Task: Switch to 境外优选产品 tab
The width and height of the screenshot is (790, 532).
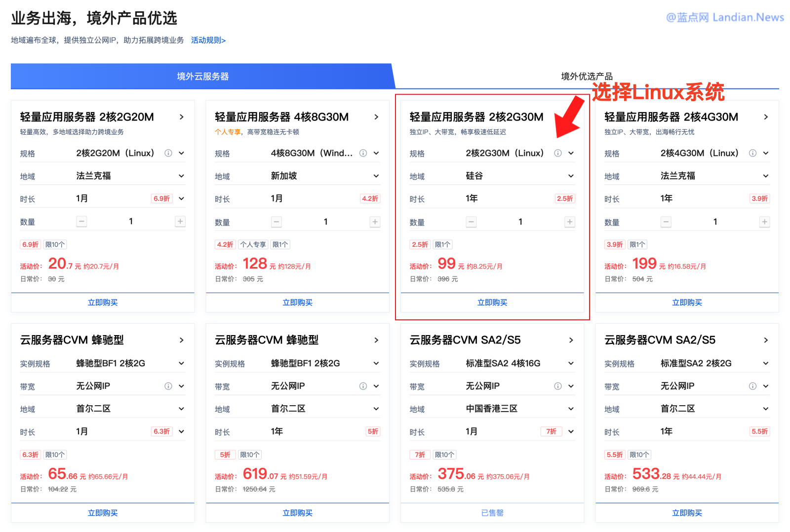Action: (x=587, y=76)
